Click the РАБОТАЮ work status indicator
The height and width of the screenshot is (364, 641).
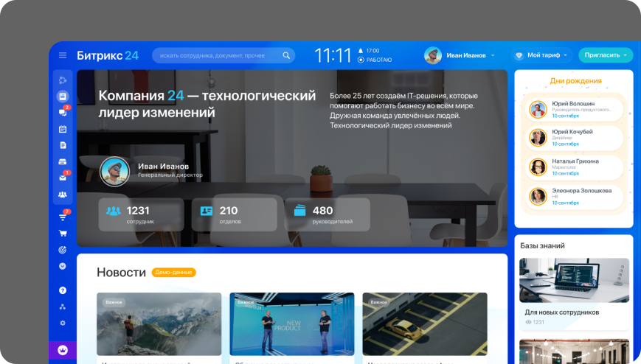(x=375, y=60)
